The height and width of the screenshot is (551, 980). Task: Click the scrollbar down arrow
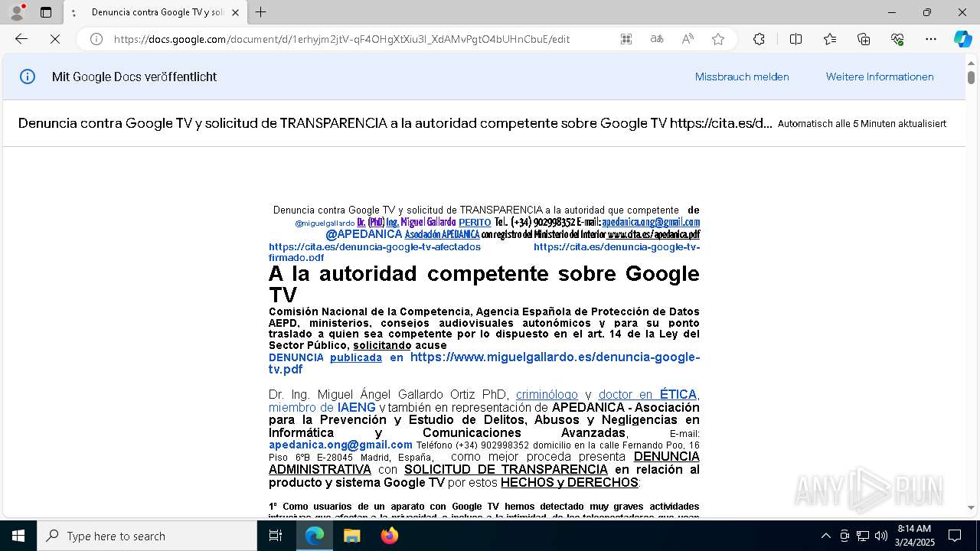[x=971, y=507]
